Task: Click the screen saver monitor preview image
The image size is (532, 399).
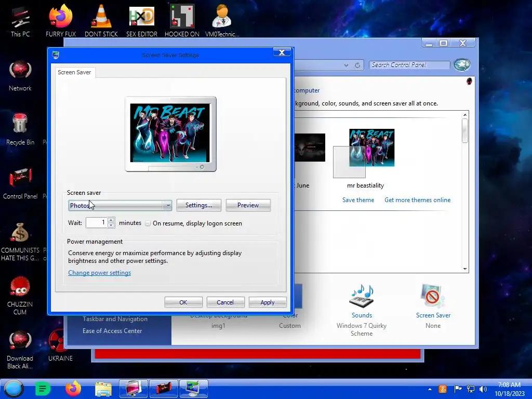Action: pyautogui.click(x=170, y=132)
